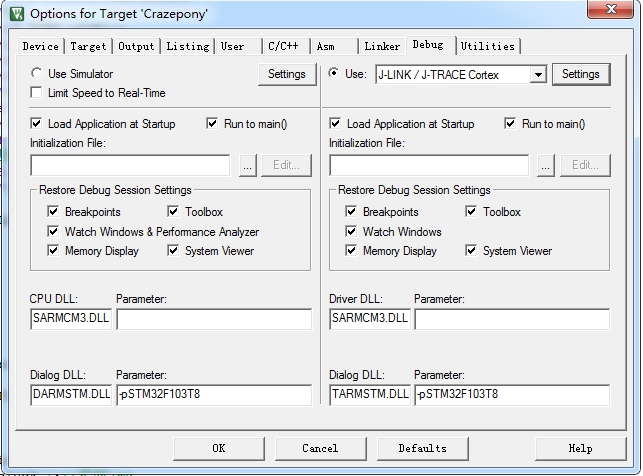
Task: Click the OK button
Action: [x=218, y=448]
